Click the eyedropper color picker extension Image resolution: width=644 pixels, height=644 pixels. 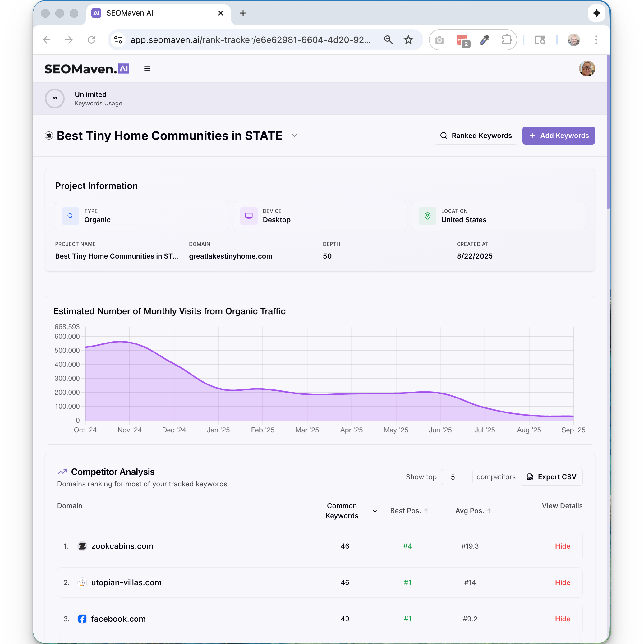[x=484, y=40]
